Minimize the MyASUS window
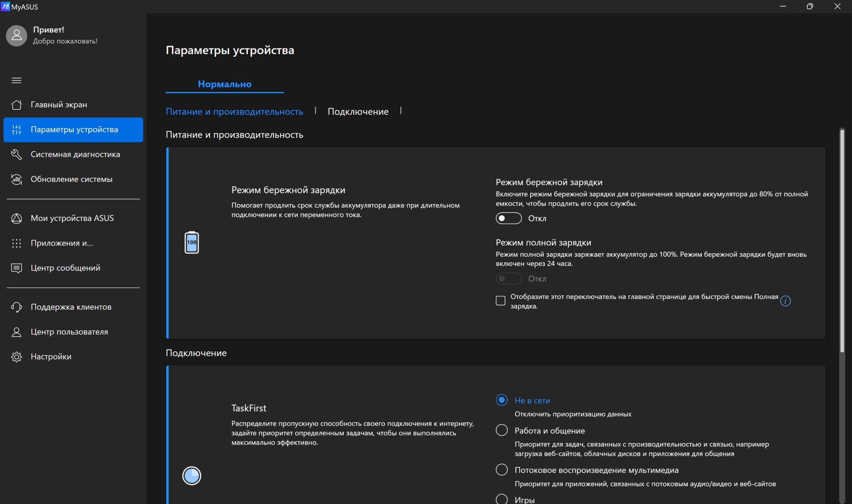The height and width of the screenshot is (504, 852). 783,6
